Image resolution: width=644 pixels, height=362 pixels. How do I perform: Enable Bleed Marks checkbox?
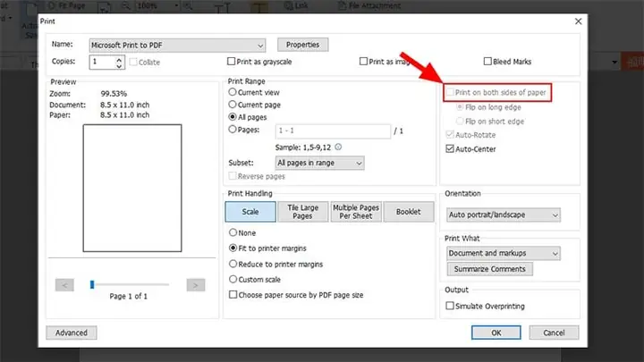[487, 62]
